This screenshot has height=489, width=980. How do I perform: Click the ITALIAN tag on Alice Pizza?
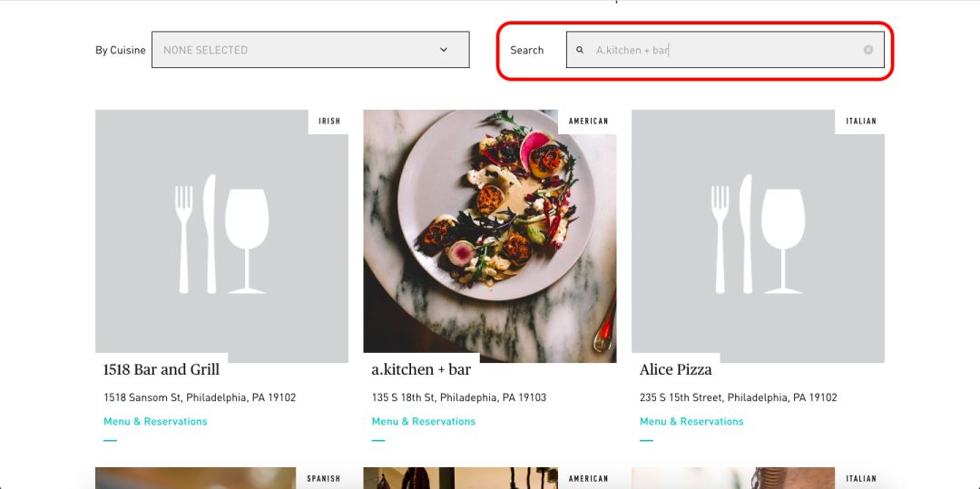[x=860, y=122]
